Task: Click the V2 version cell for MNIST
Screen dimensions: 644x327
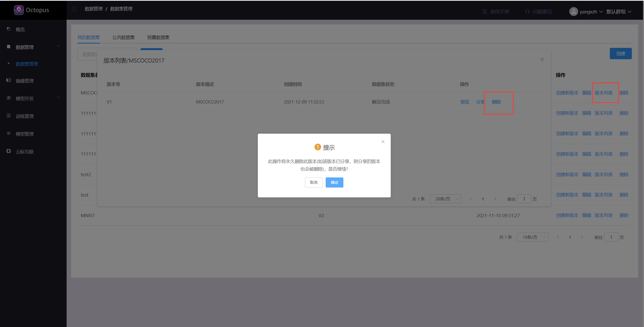Action: [x=321, y=215]
